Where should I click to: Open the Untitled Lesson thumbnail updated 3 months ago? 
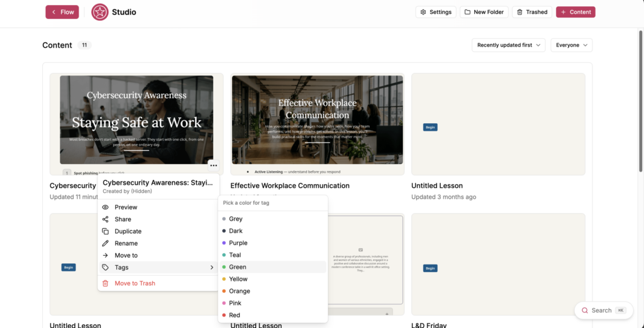pos(498,124)
